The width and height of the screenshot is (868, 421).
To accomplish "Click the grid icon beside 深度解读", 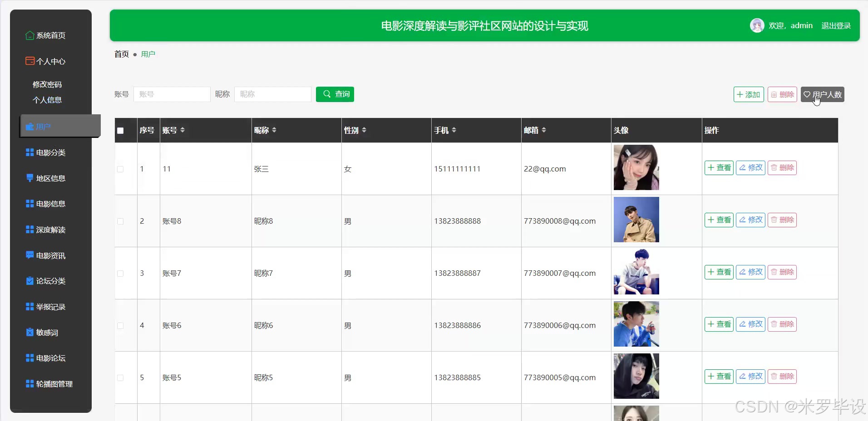I will point(30,230).
